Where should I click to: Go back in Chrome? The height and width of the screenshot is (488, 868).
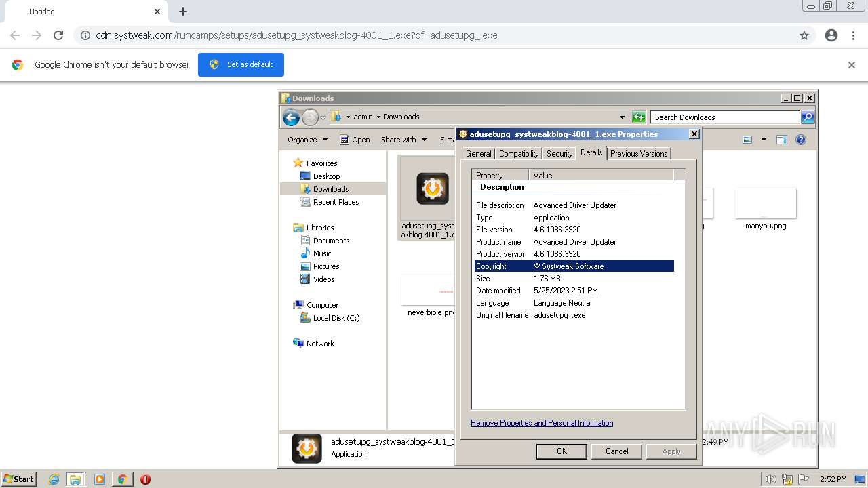[x=15, y=35]
